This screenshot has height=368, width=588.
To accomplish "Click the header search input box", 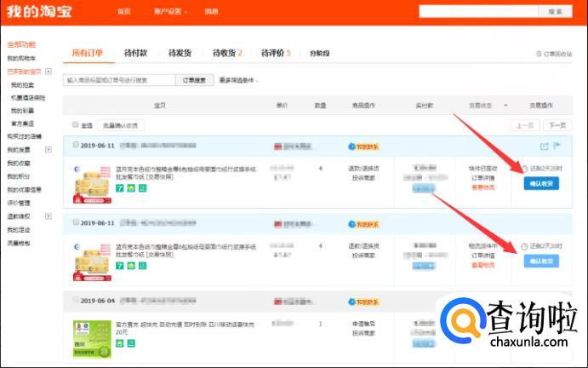I will tap(479, 12).
